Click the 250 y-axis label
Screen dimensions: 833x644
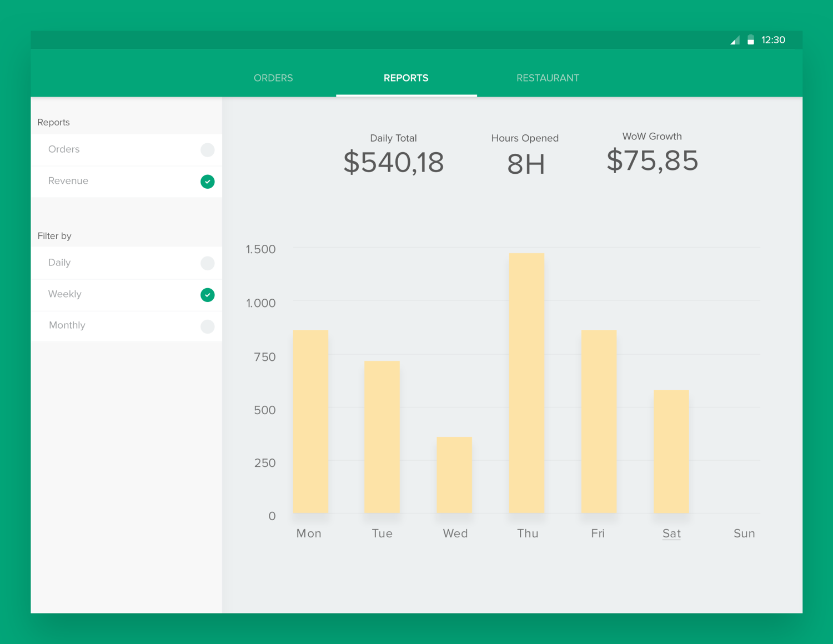[265, 463]
